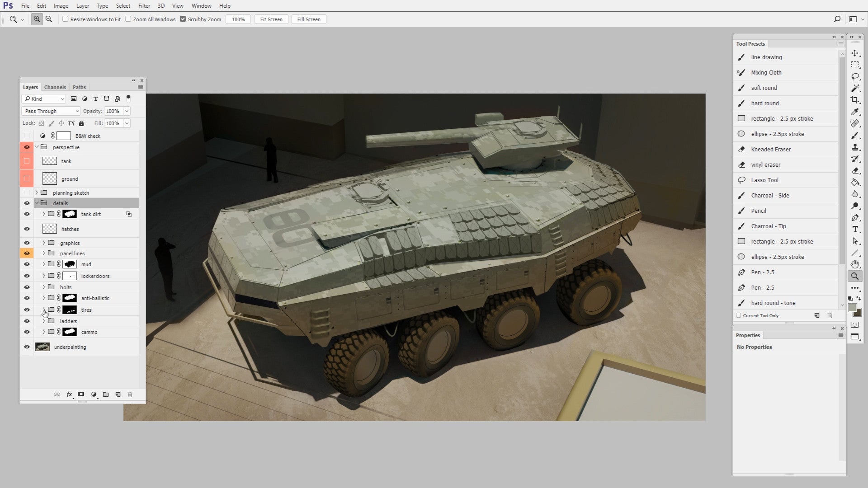Open the Filter menu
The image size is (868, 488).
pyautogui.click(x=144, y=5)
